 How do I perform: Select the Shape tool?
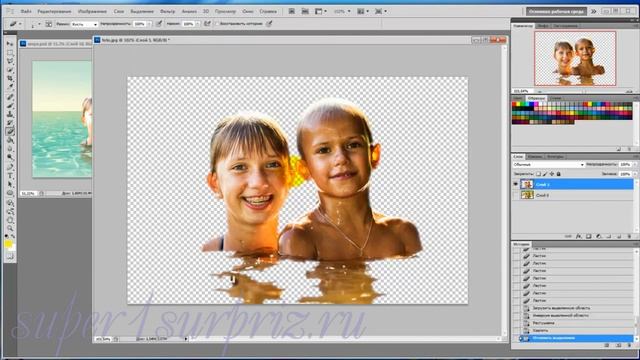pos(10,193)
